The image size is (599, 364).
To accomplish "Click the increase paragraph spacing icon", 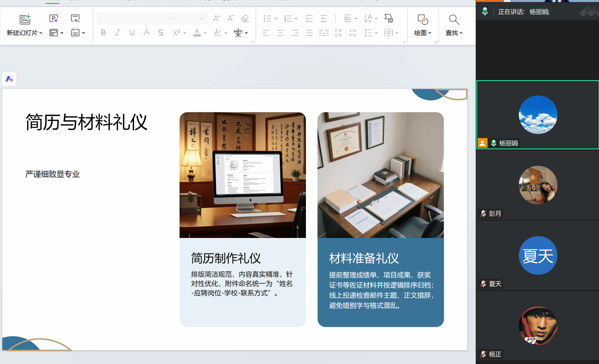I will 338,32.
